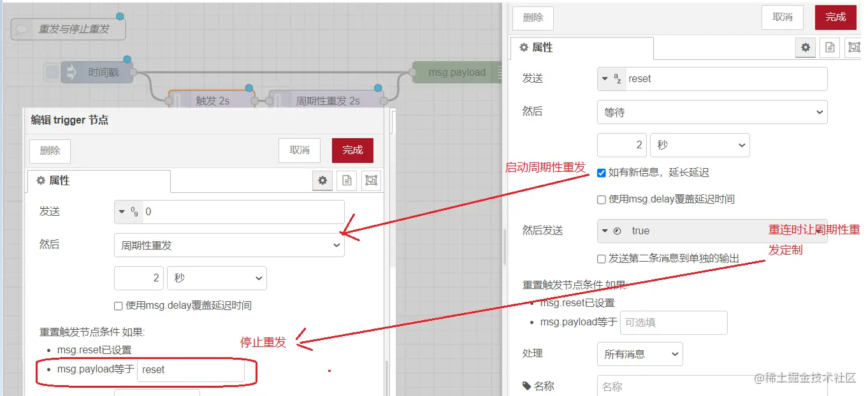Viewport: 868px width, 396px height.
Task: Click the 处理 label
Action: click(x=533, y=353)
